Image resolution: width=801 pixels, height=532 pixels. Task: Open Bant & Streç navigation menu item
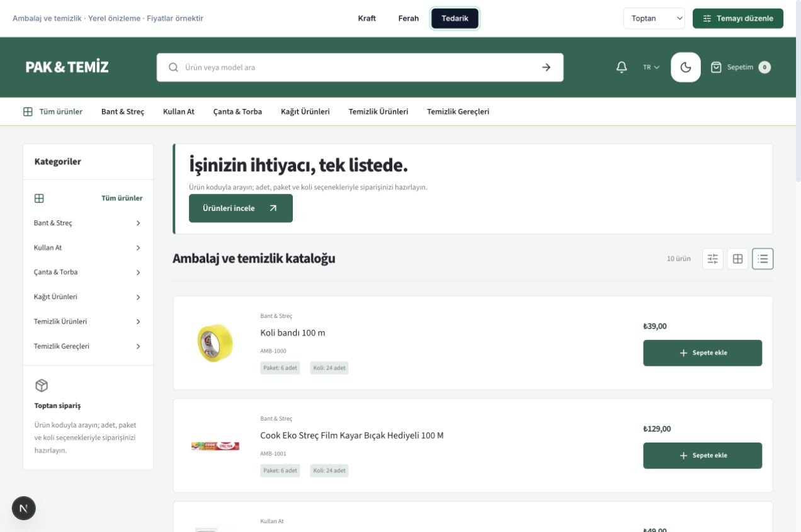pos(123,111)
